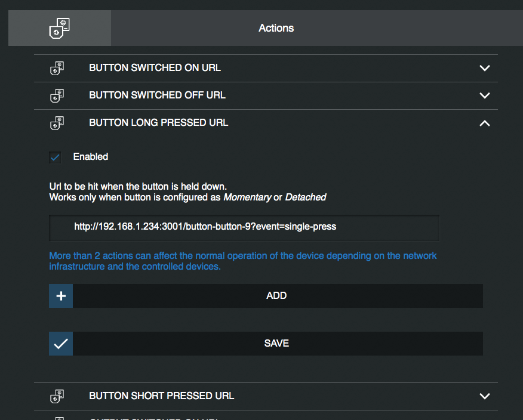Untick the Enabled checkbox
Image resolution: width=523 pixels, height=420 pixels.
pyautogui.click(x=55, y=157)
